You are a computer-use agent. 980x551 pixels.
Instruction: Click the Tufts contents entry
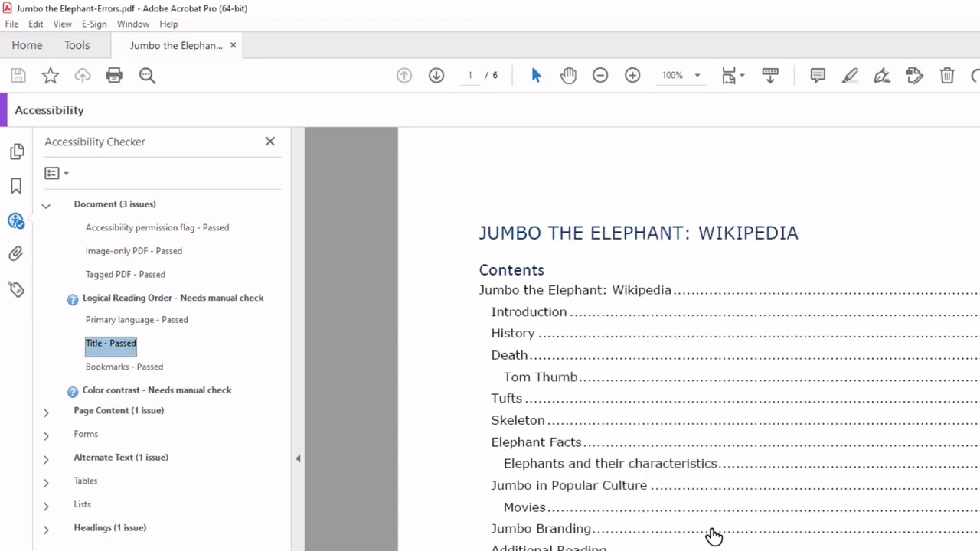(507, 398)
